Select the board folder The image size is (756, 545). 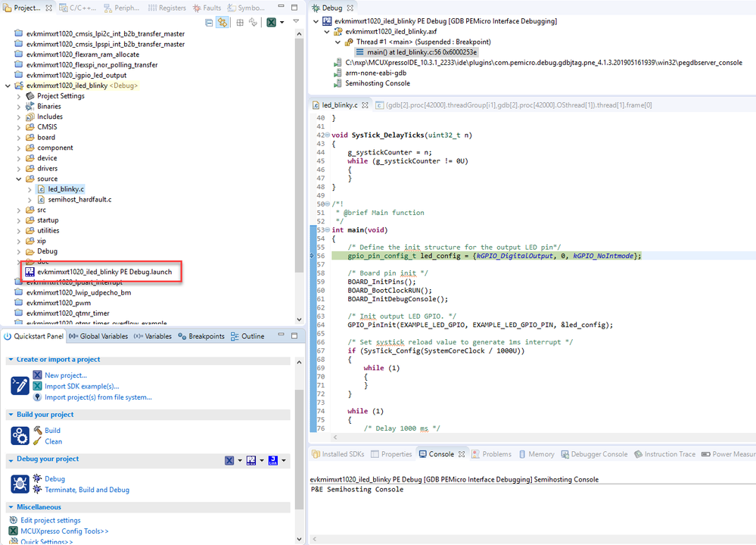click(x=46, y=138)
